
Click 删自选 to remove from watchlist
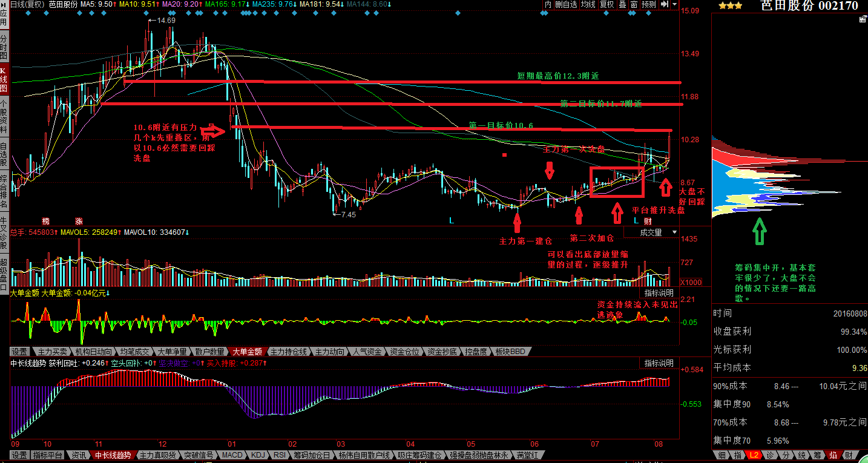[566, 4]
